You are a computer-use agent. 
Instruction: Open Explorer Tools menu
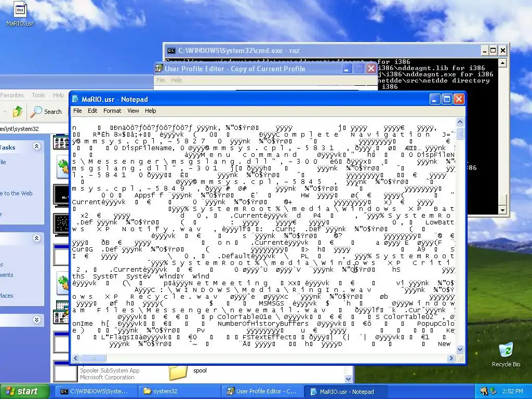click(38, 95)
